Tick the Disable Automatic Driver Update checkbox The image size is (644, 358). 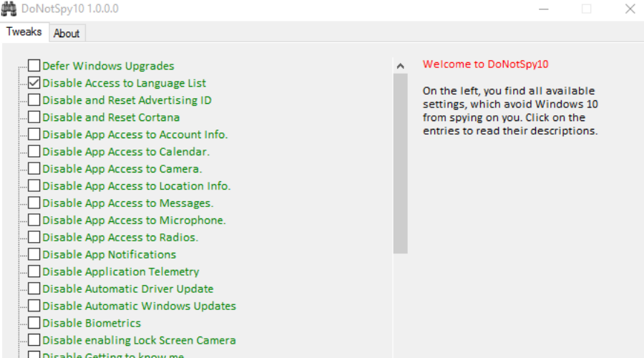pyautogui.click(x=34, y=289)
